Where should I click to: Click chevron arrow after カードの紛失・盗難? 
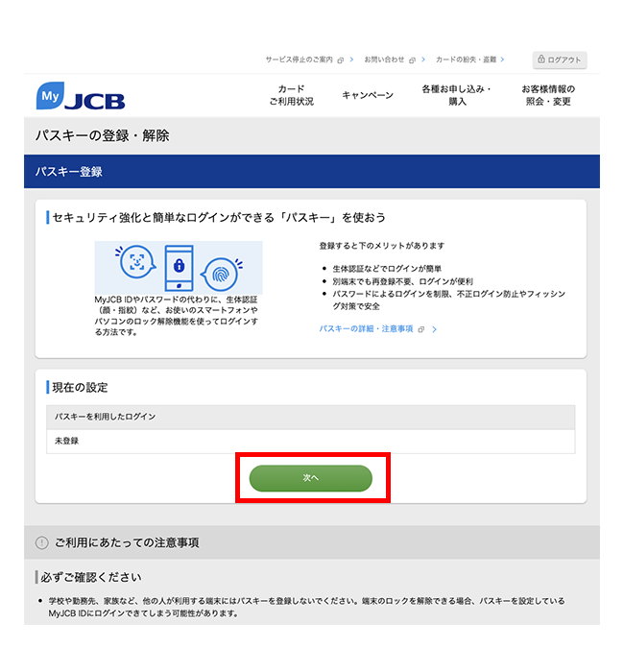pos(502,60)
